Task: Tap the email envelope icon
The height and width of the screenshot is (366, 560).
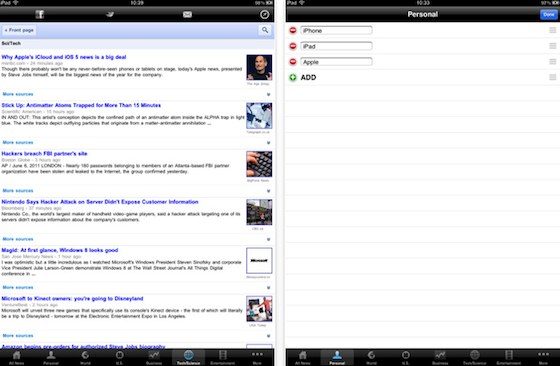Action: [187, 14]
